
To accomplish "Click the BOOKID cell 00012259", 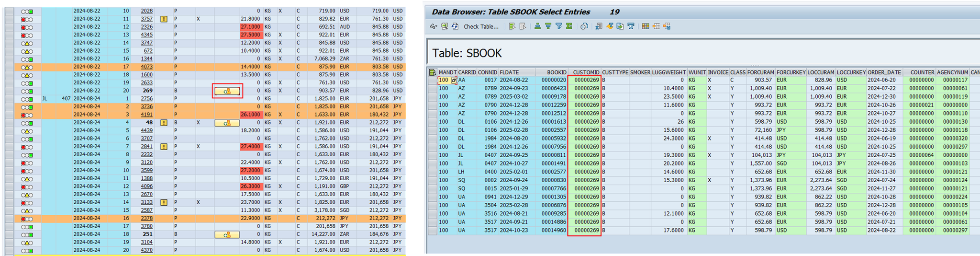I will (x=551, y=105).
